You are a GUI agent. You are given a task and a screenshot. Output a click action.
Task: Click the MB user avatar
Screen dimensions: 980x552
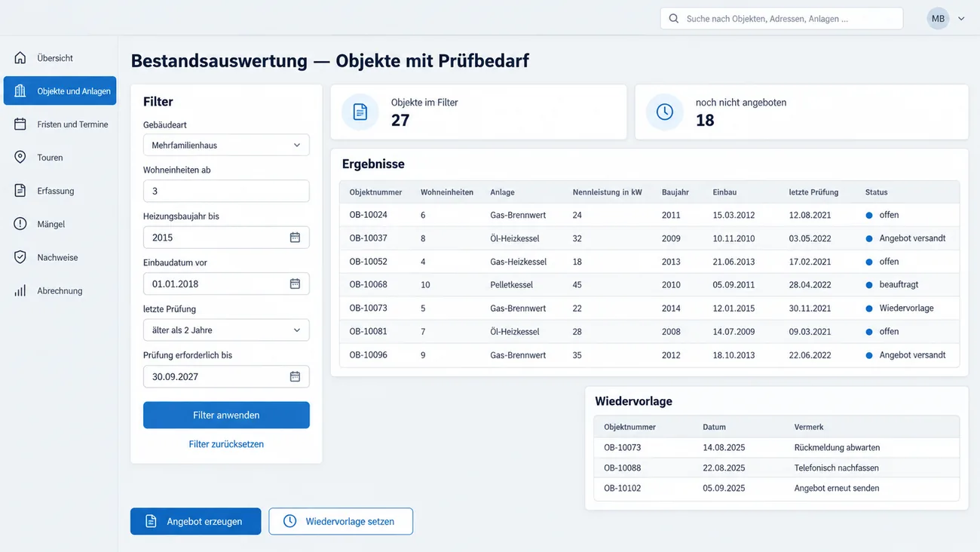(938, 19)
